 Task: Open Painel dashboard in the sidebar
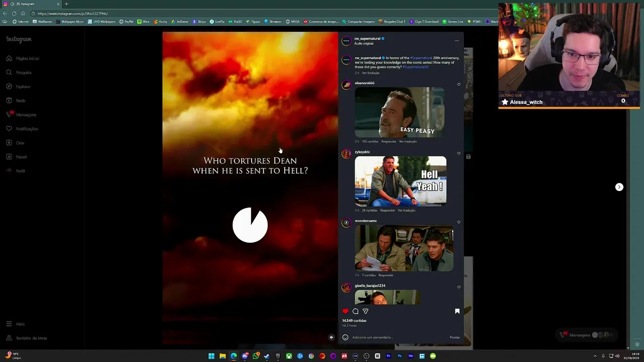(17, 157)
